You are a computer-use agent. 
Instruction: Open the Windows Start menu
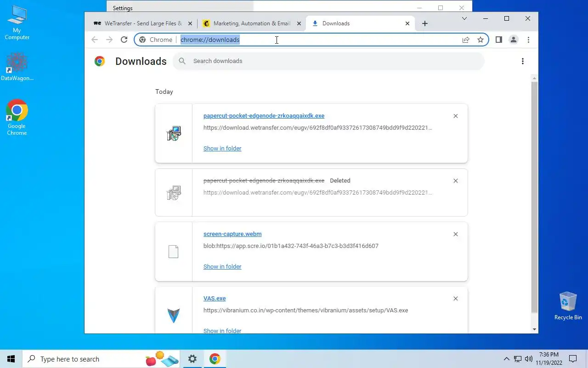pos(11,359)
